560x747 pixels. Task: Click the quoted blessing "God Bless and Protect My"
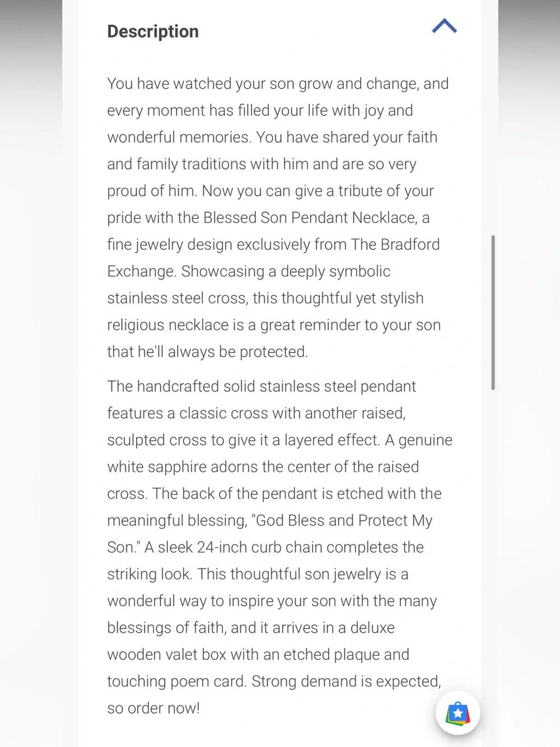click(344, 521)
